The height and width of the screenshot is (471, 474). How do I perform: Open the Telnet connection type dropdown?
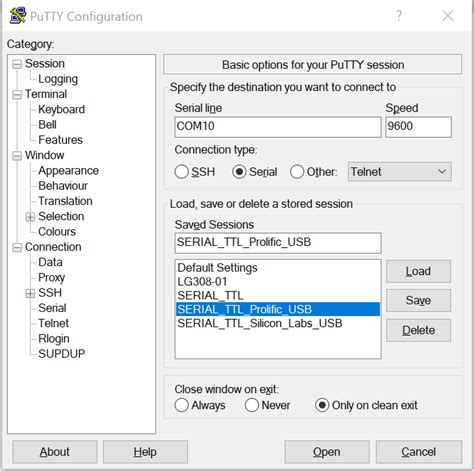(x=400, y=172)
